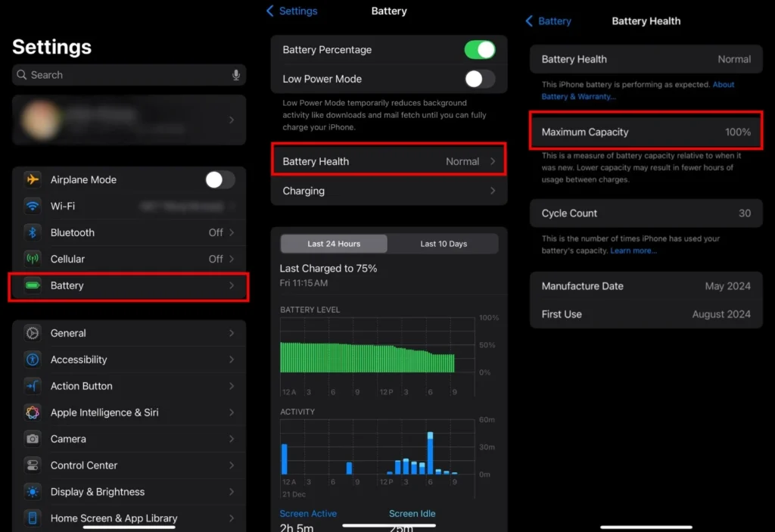
Task: Tap Last Charged to 75% text
Action: (x=328, y=269)
